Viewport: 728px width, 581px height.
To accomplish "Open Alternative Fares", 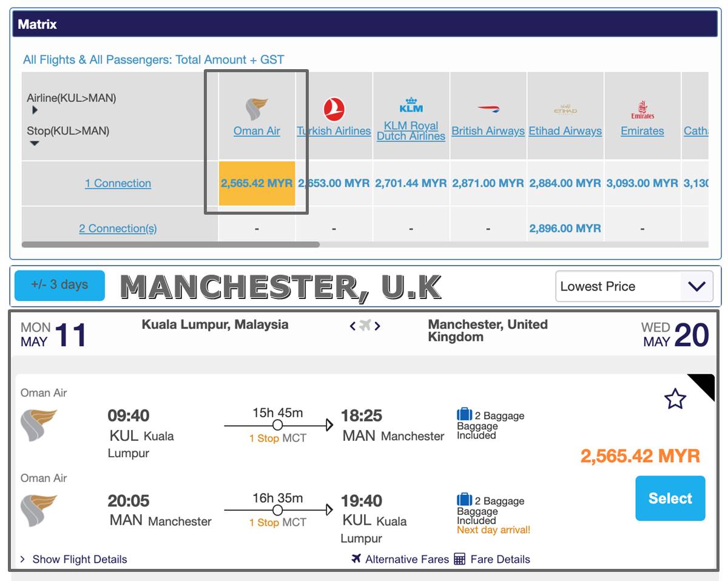I will tap(407, 559).
